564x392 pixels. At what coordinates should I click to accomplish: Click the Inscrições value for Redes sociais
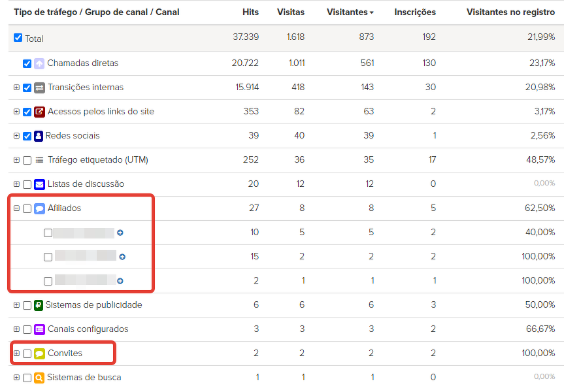point(433,136)
